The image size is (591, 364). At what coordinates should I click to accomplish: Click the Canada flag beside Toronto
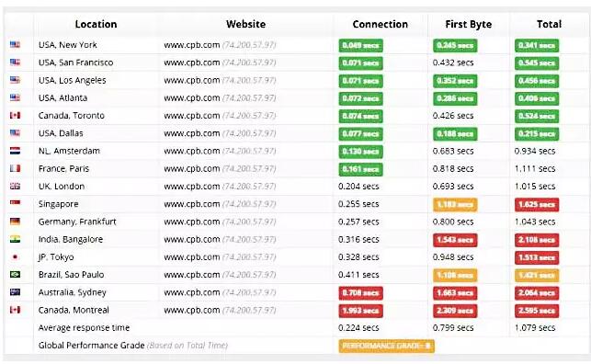click(x=15, y=115)
